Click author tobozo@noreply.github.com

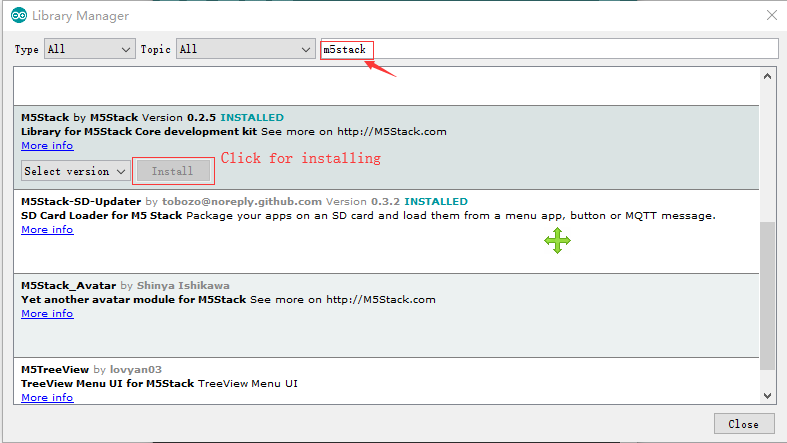tap(241, 202)
